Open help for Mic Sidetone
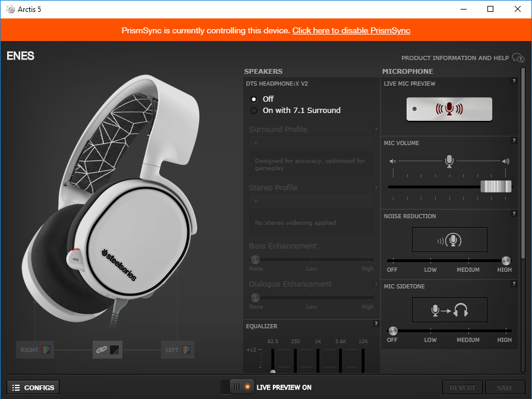 pos(514,284)
